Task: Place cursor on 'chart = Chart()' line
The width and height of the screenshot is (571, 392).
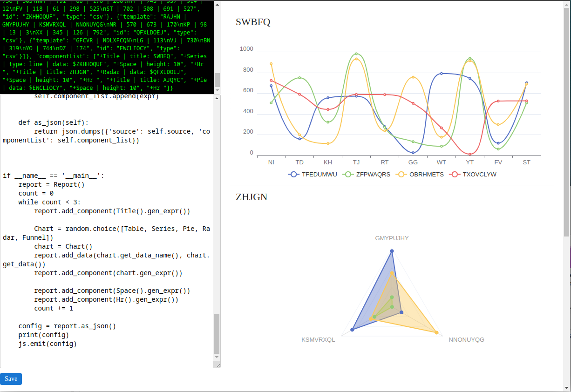Action: [63, 246]
